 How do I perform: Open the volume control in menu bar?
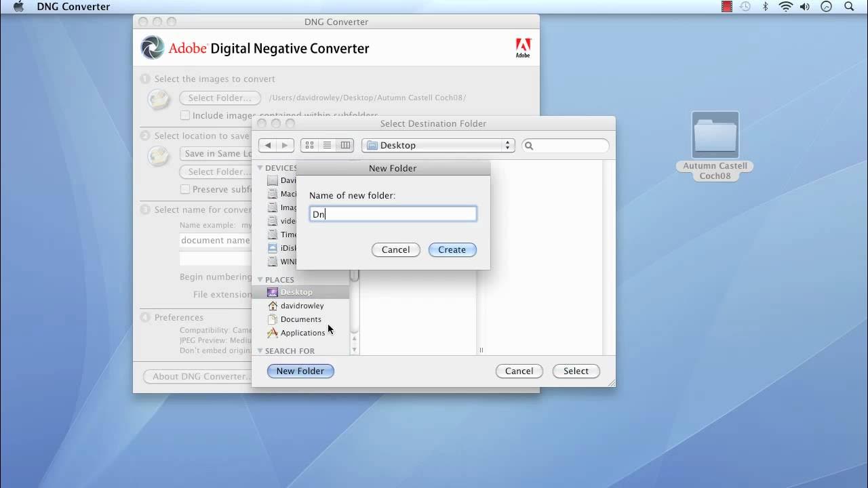pyautogui.click(x=806, y=7)
